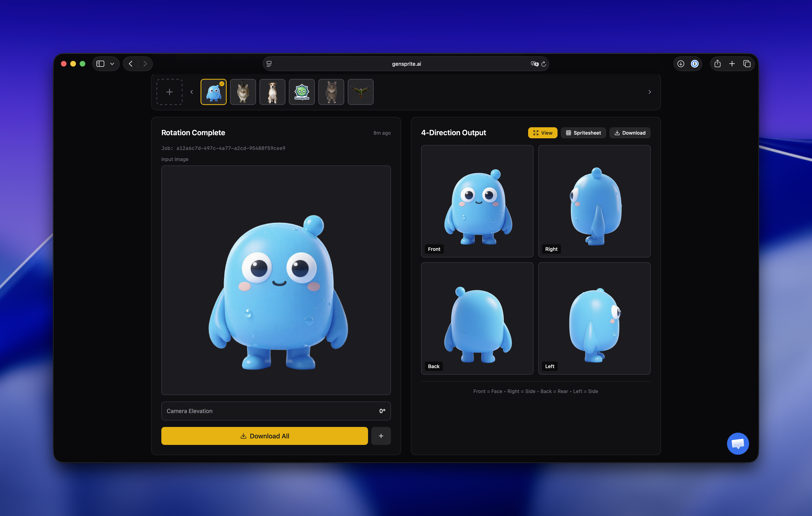
Task: Select the dog photo thumbnail
Action: tap(272, 91)
